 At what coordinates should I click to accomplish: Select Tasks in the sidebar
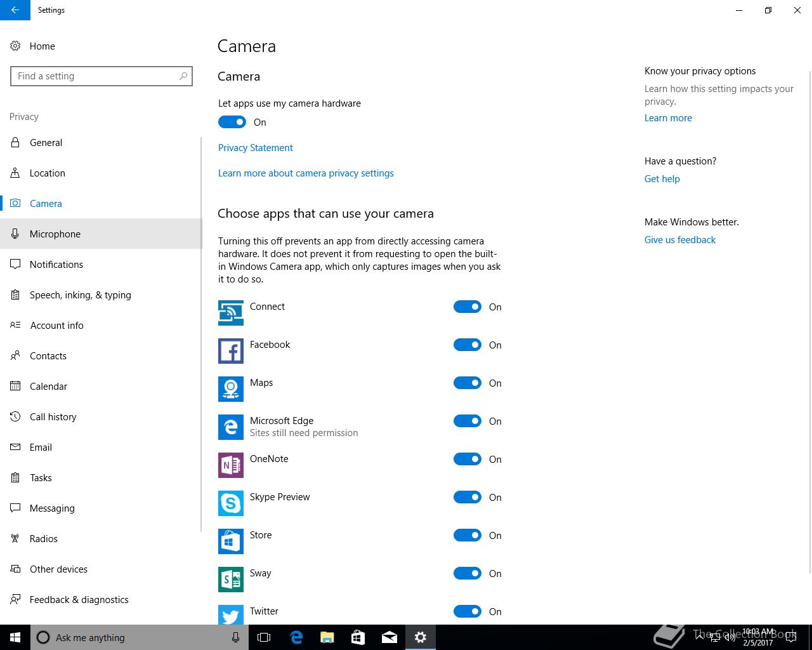tap(100, 477)
